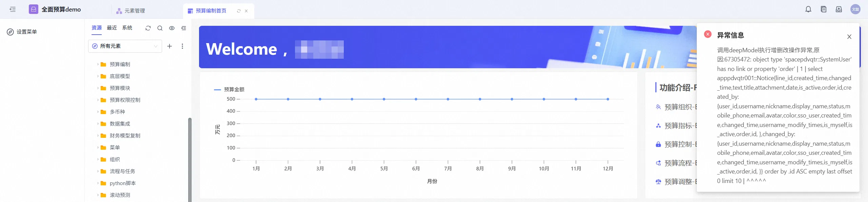Close the 异常信息 error popup

pos(849,37)
